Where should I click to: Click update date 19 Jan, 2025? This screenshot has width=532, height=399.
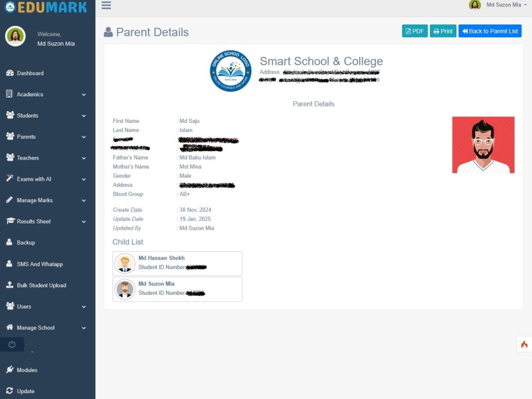pyautogui.click(x=195, y=219)
